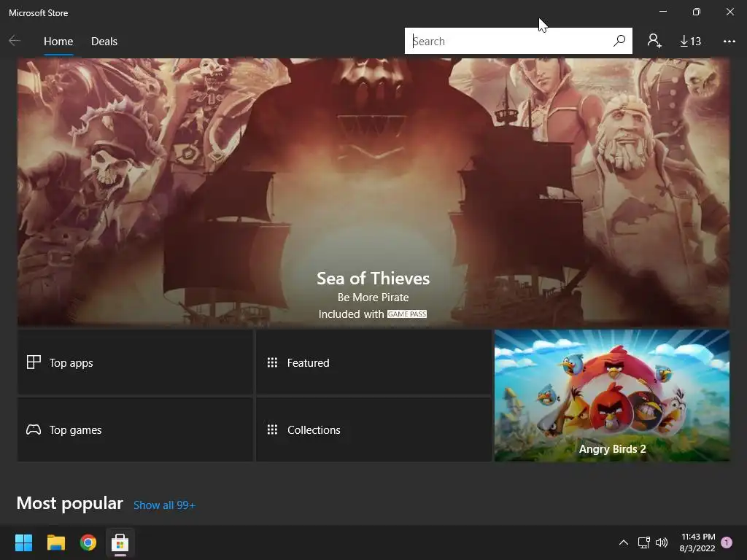747x560 pixels.
Task: Go back with the back arrow
Action: coord(15,41)
